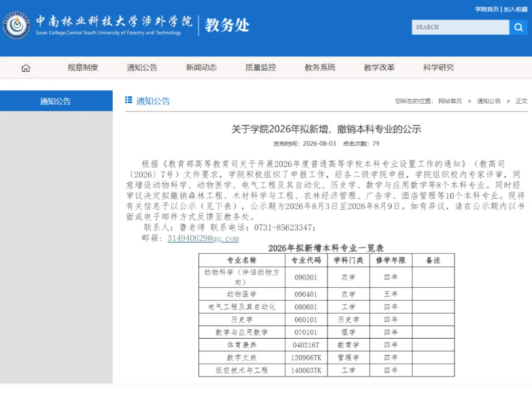Click the code 040216T cell

(306, 345)
